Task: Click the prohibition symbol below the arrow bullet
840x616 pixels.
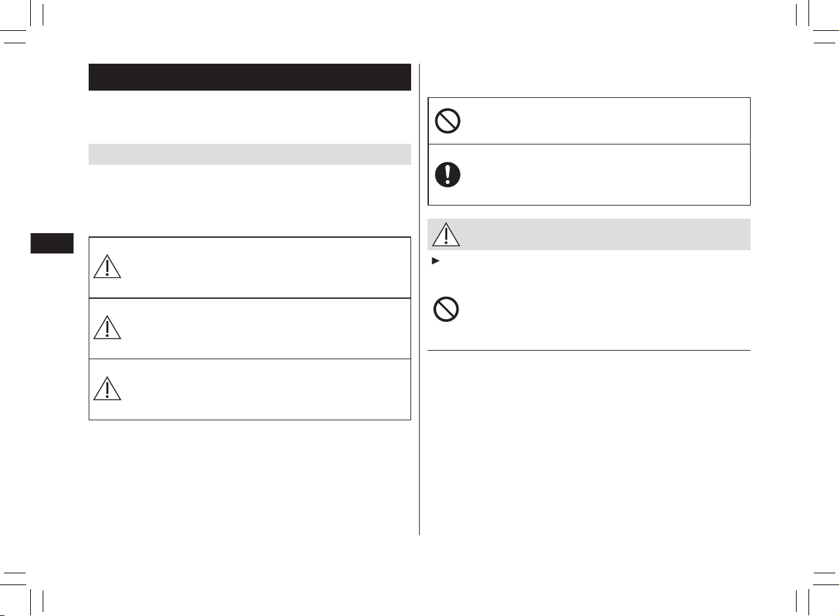Action: tap(447, 309)
